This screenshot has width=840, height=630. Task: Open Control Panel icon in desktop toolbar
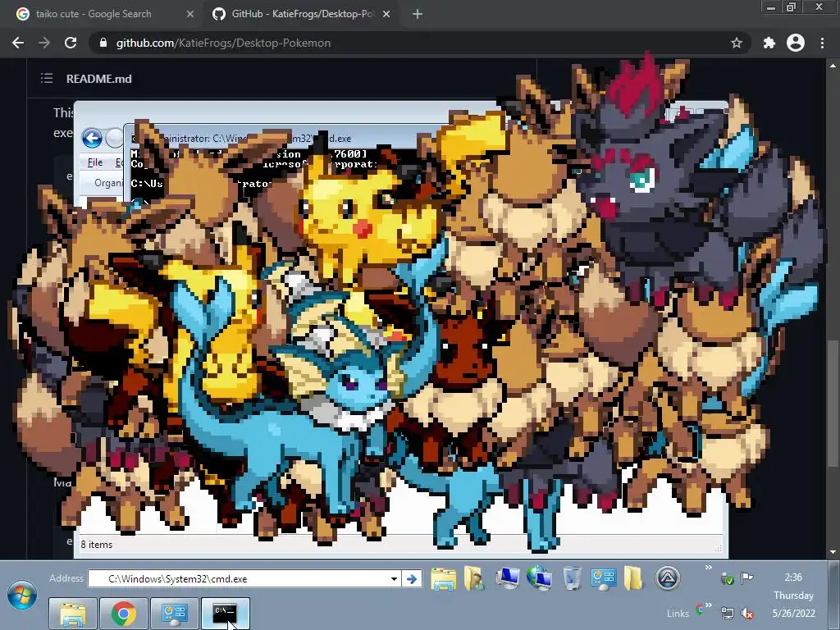pos(603,579)
